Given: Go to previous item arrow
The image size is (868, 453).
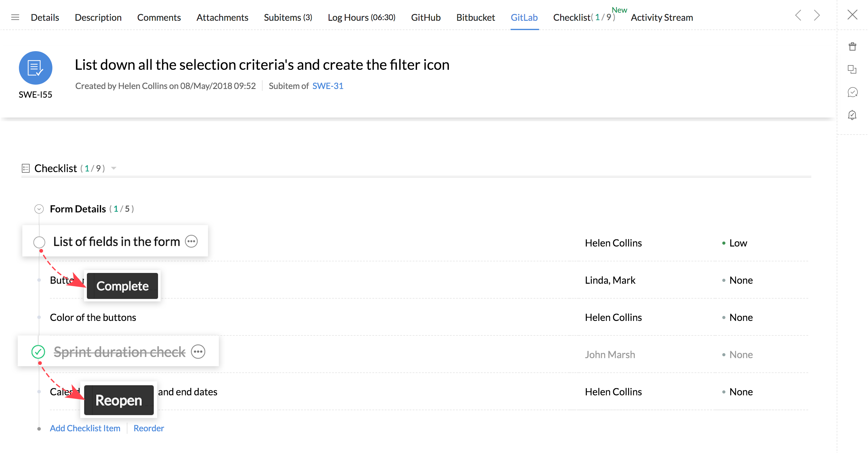Looking at the screenshot, I should click(x=798, y=16).
